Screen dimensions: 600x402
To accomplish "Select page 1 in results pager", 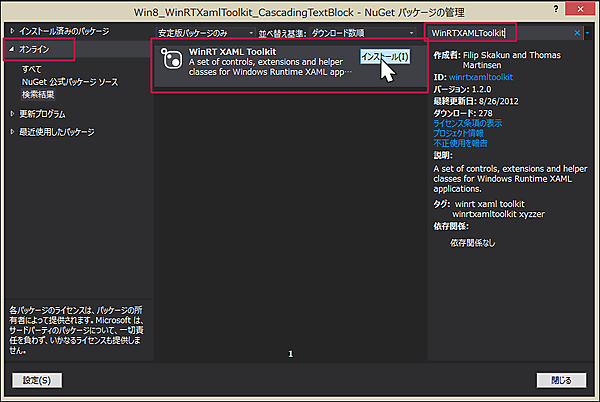I will [290, 353].
